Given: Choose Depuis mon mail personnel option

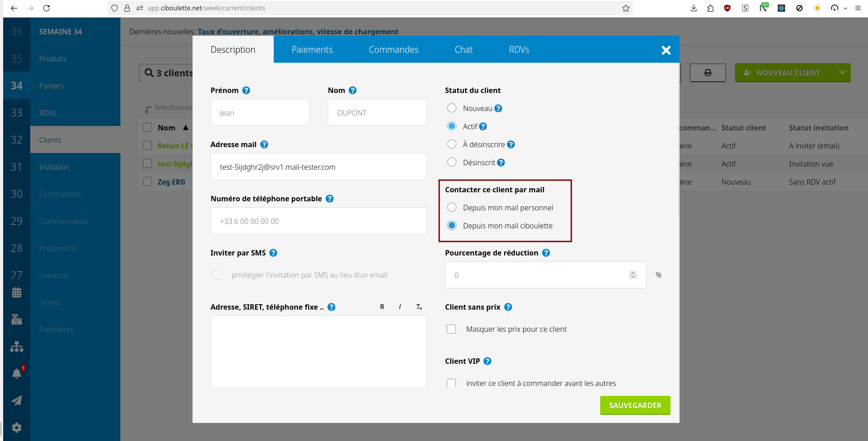Looking at the screenshot, I should point(452,208).
